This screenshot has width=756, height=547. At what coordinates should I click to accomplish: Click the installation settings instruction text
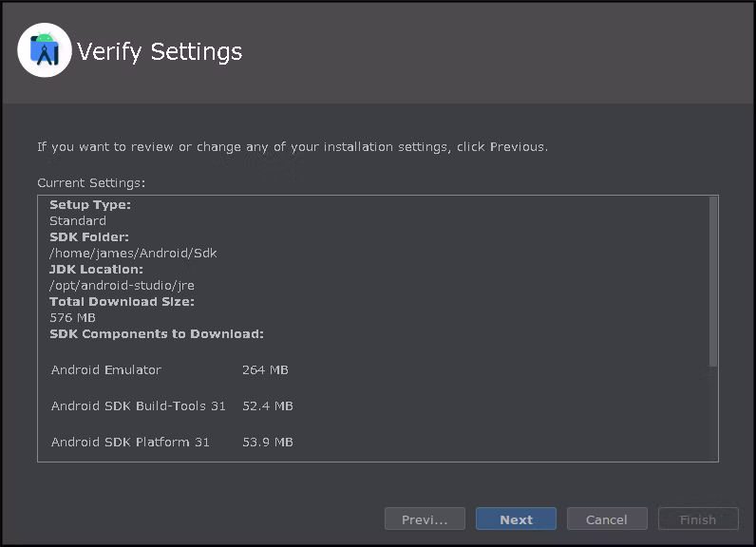coord(293,147)
